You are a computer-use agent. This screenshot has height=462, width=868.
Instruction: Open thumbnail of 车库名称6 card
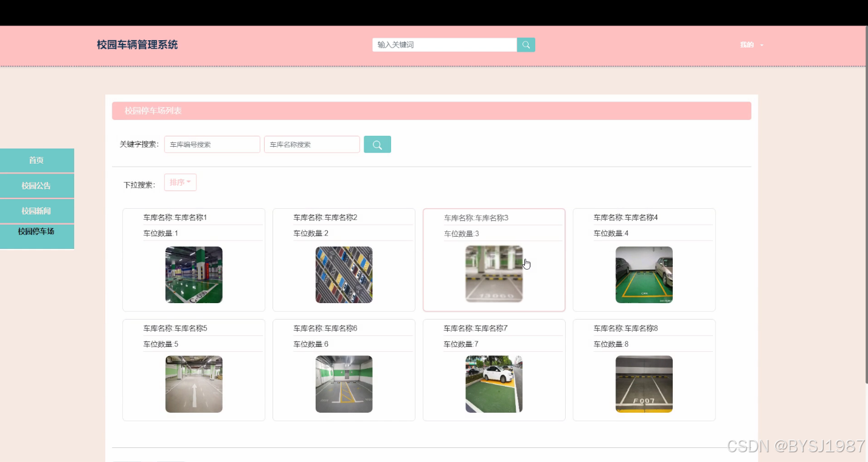(344, 384)
